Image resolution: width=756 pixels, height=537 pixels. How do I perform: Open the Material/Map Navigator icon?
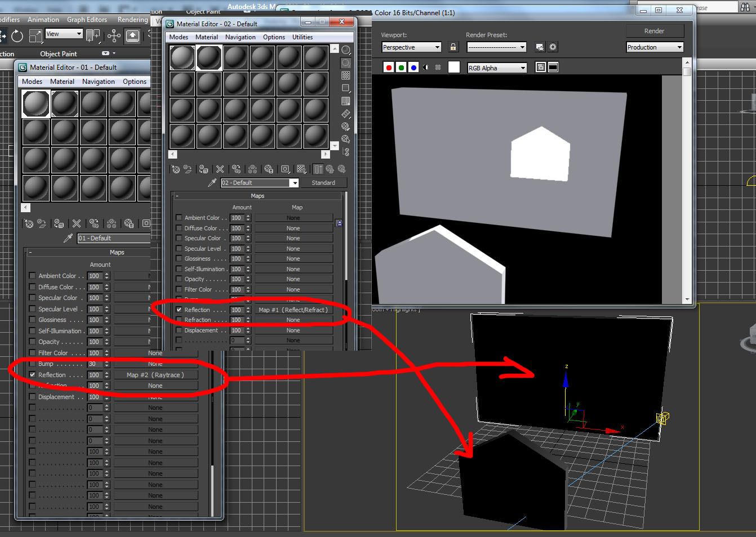pyautogui.click(x=346, y=152)
